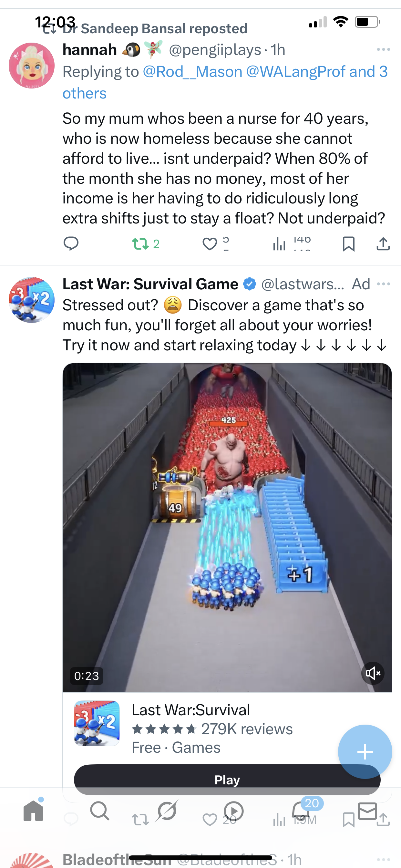
Task: Unmute the Last War video
Action: point(373,673)
